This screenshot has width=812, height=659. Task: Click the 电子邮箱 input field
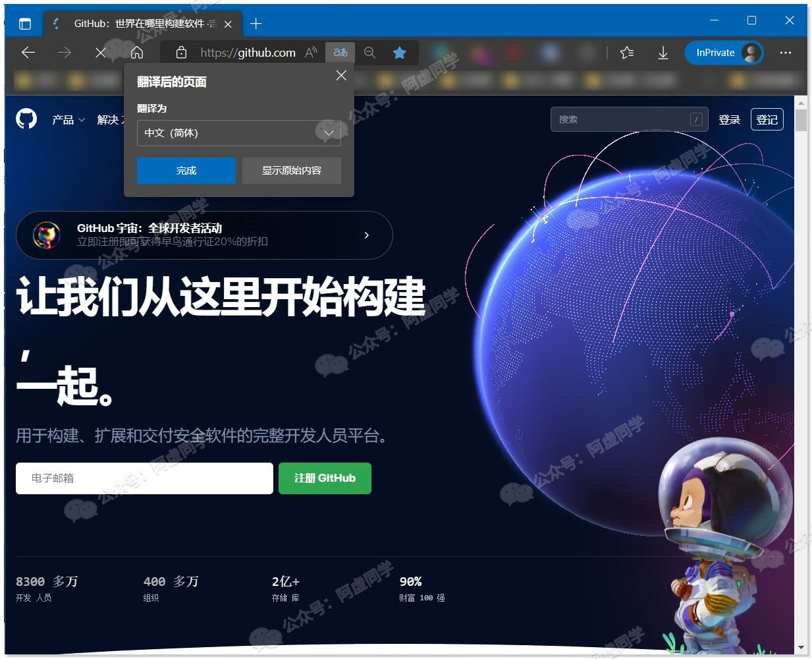click(x=144, y=478)
